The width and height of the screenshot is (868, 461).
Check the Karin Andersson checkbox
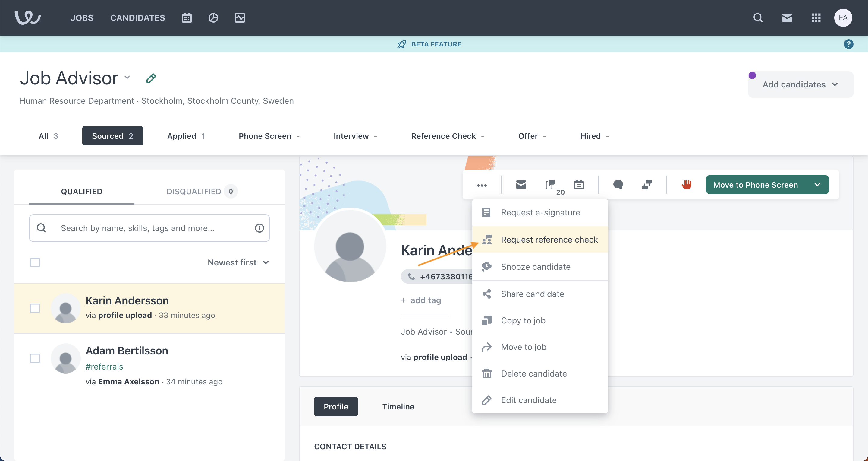35,308
